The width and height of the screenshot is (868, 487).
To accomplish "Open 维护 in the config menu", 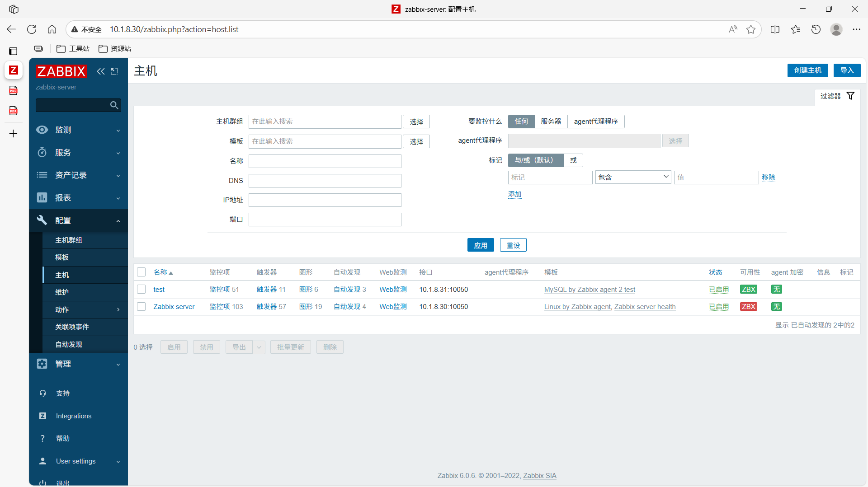I will tap(85, 292).
